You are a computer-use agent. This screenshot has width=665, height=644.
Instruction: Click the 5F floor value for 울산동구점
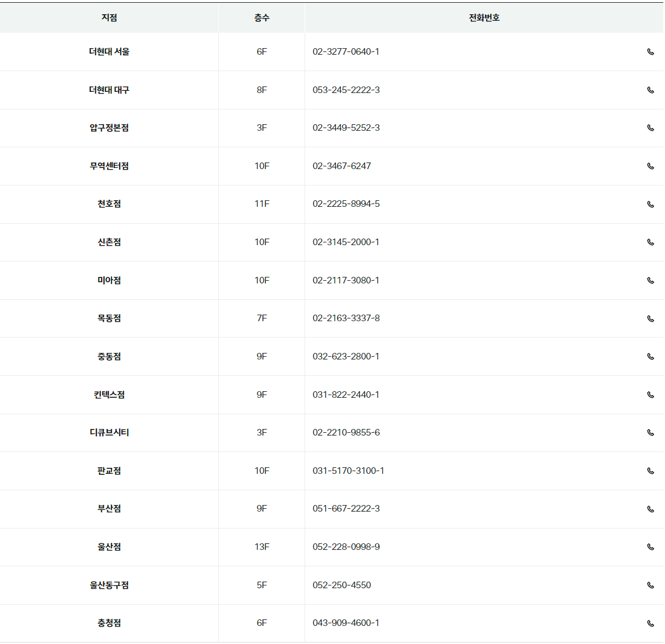(262, 585)
